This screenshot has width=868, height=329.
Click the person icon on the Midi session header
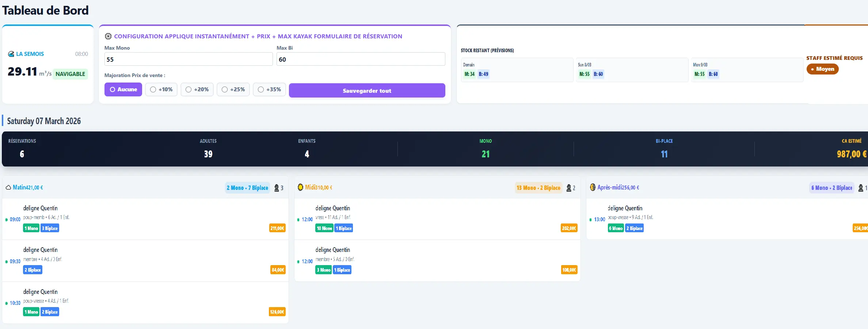coord(568,188)
